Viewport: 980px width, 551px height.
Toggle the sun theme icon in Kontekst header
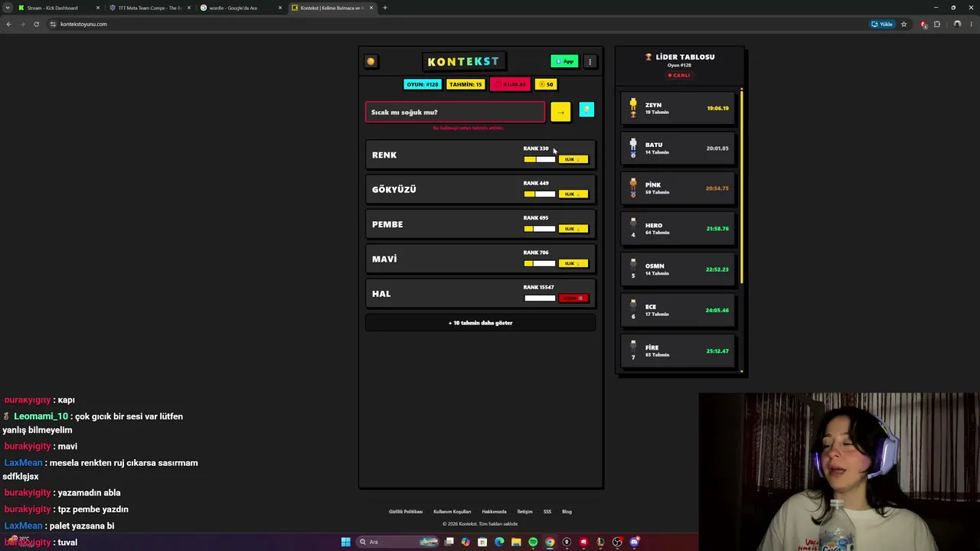coord(371,61)
